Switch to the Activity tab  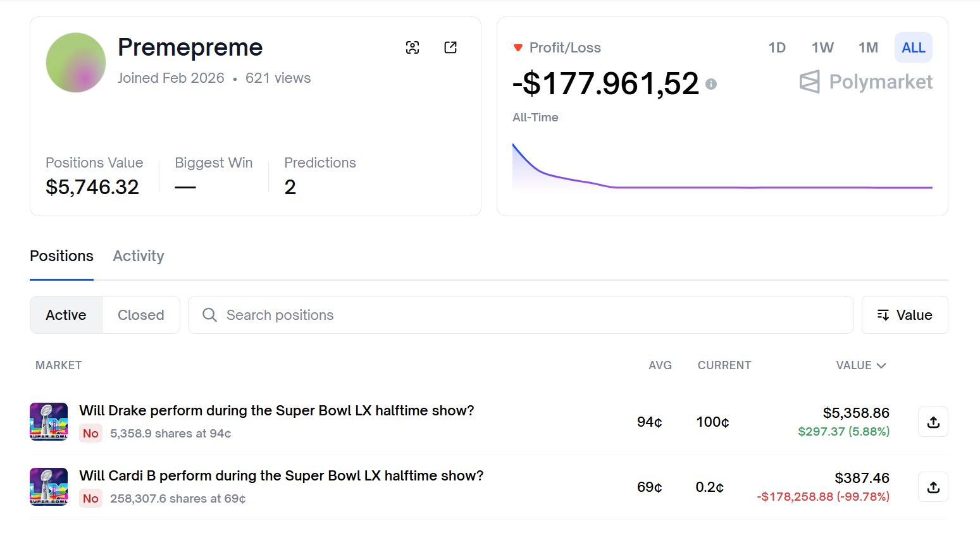[x=139, y=256]
